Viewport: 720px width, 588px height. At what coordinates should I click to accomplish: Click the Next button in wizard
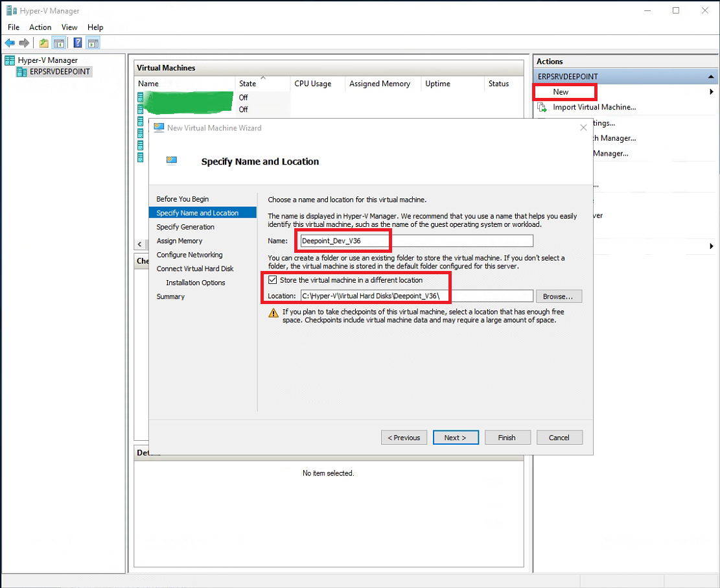pos(456,438)
